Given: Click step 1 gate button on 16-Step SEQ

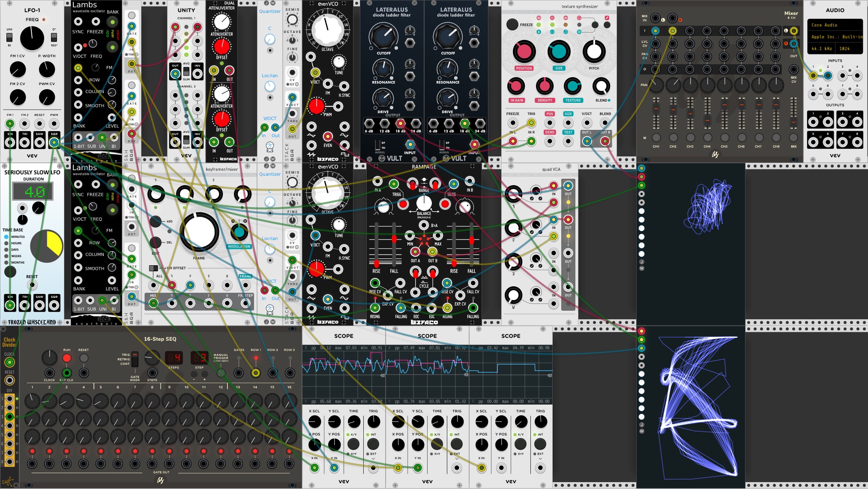Looking at the screenshot, I should tap(32, 451).
